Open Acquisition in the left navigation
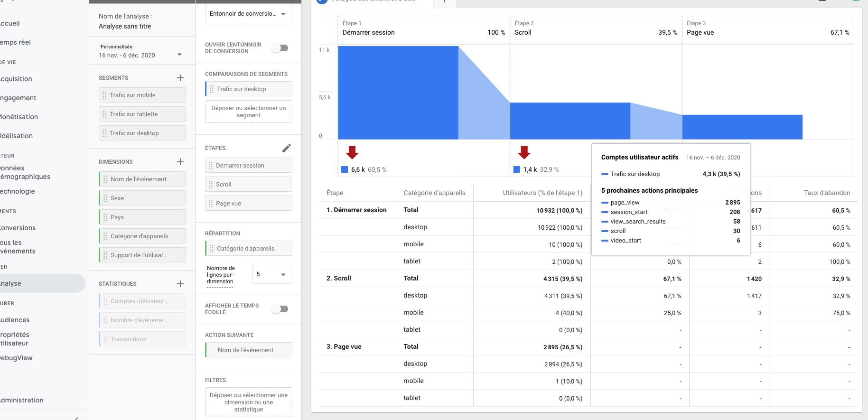The image size is (868, 420). click(16, 79)
